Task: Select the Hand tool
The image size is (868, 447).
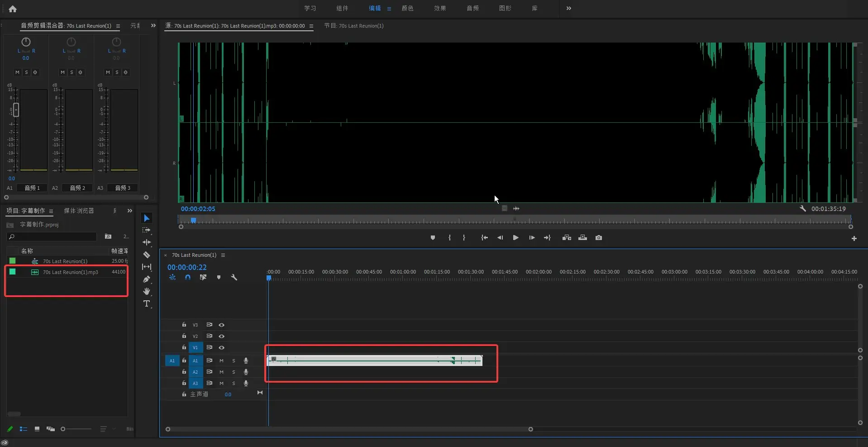Action: coord(147,291)
